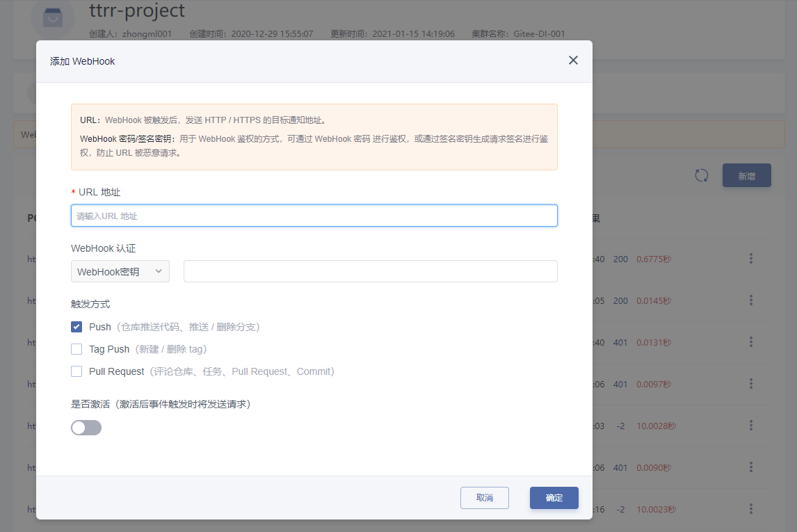Click the refresh icon in background page

pos(702,175)
